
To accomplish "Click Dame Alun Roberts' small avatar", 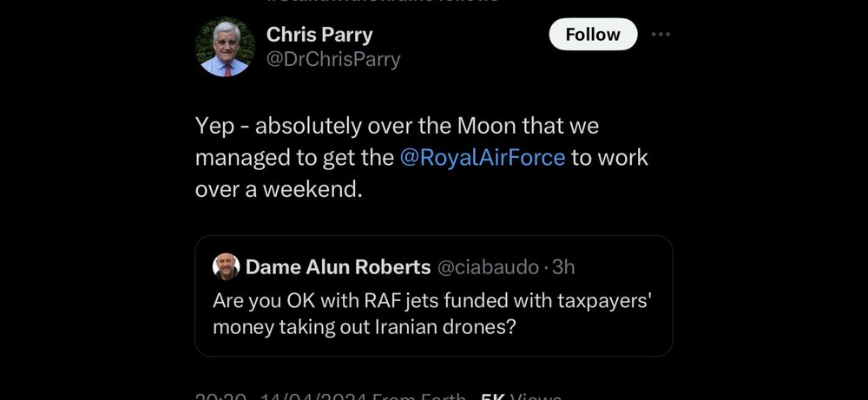I will [x=226, y=266].
